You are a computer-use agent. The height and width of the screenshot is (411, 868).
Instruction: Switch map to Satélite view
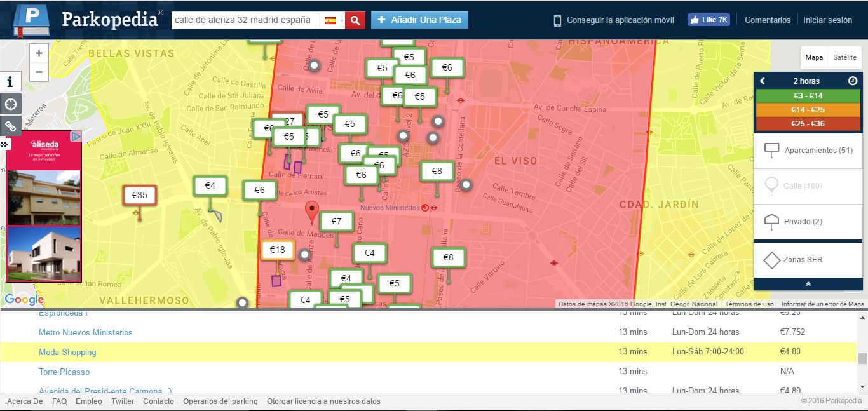(844, 57)
